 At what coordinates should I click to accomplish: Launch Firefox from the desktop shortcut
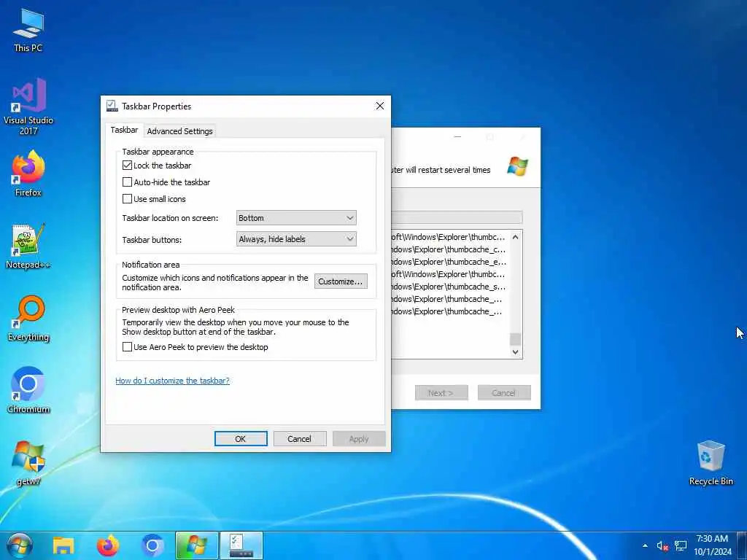tap(28, 174)
